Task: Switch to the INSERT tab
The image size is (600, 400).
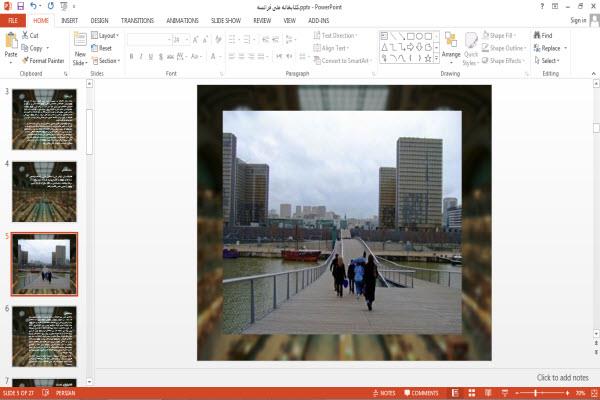Action: pyautogui.click(x=69, y=20)
